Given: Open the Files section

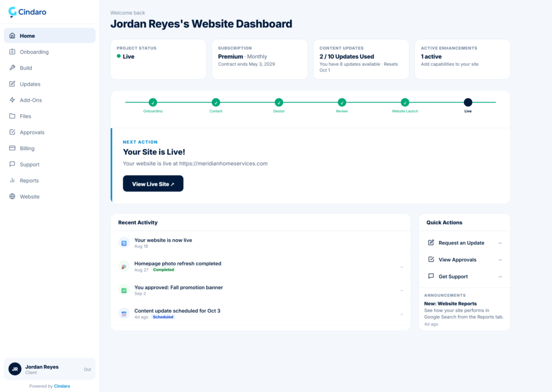Looking at the screenshot, I should coord(50,116).
